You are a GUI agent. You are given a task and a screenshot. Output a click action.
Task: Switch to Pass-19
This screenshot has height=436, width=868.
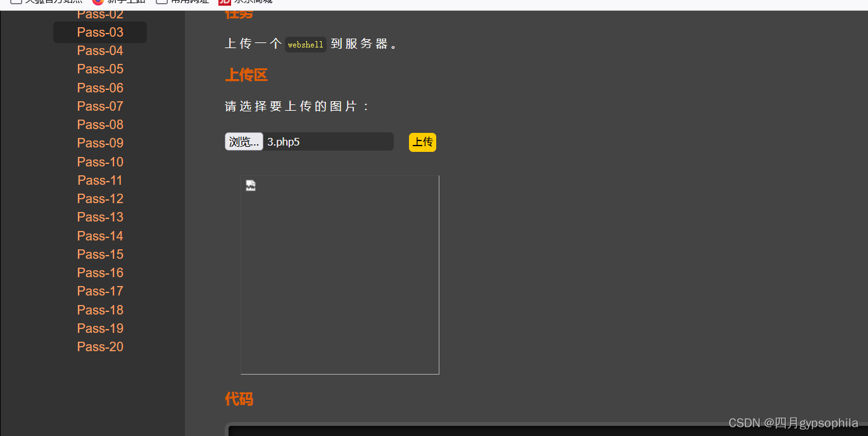coord(100,328)
